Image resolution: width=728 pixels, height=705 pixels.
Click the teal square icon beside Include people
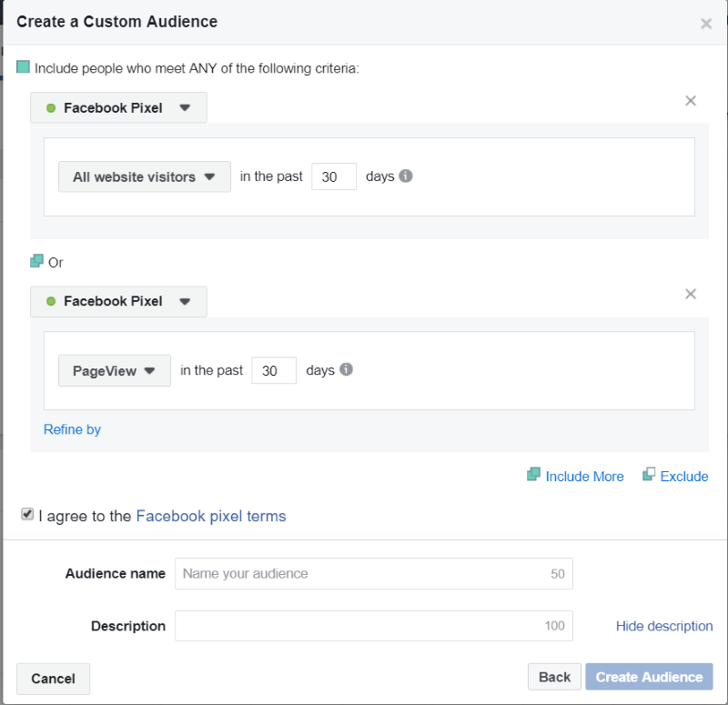(23, 66)
